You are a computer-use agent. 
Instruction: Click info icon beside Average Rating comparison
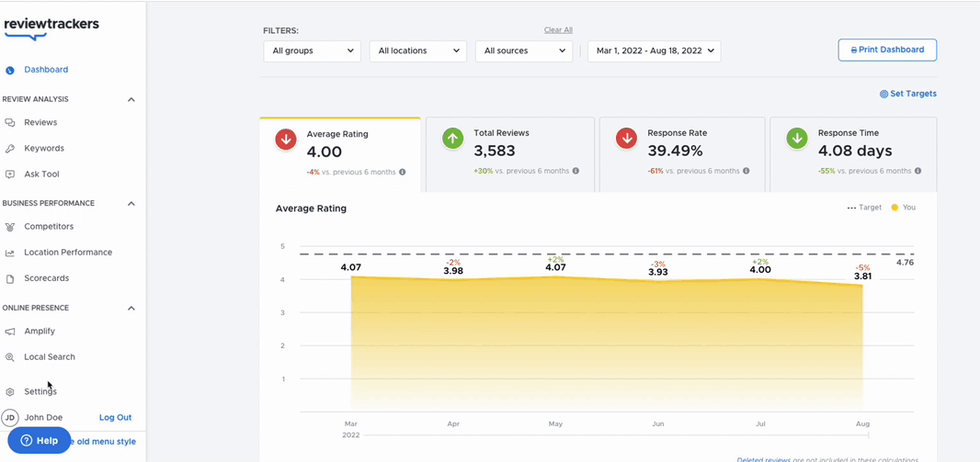click(x=403, y=172)
